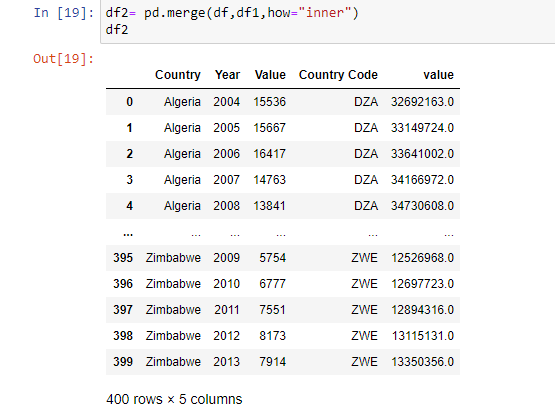Click the 34166972.0 cell
Image resolution: width=555 pixels, height=414 pixels.
pos(422,180)
